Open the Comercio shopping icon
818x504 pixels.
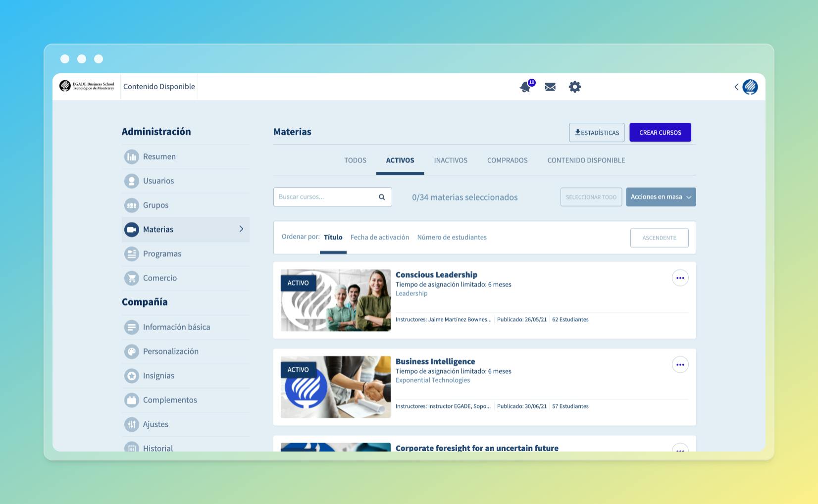(131, 278)
